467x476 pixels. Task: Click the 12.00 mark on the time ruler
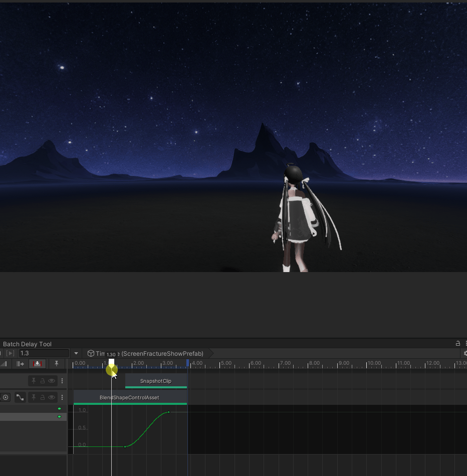433,363
